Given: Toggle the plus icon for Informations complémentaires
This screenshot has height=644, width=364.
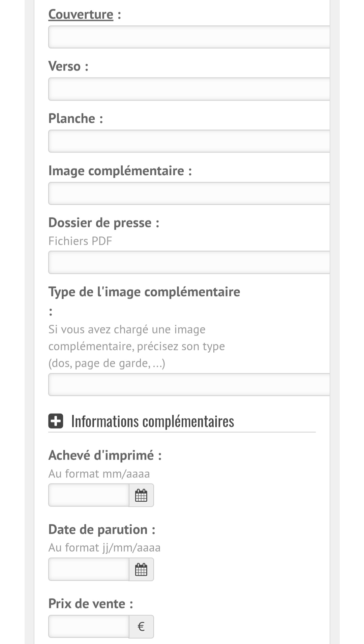Looking at the screenshot, I should pyautogui.click(x=56, y=421).
